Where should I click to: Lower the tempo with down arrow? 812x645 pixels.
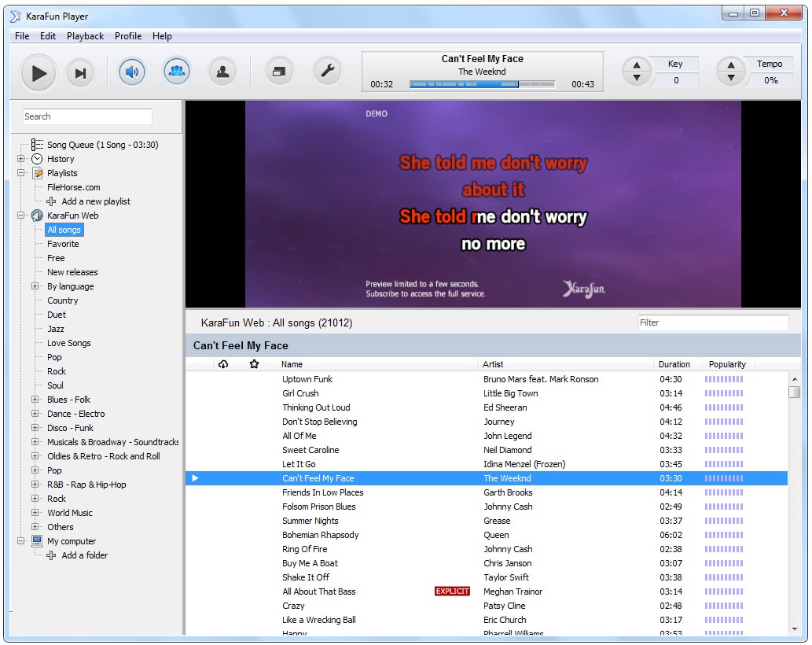pos(731,78)
